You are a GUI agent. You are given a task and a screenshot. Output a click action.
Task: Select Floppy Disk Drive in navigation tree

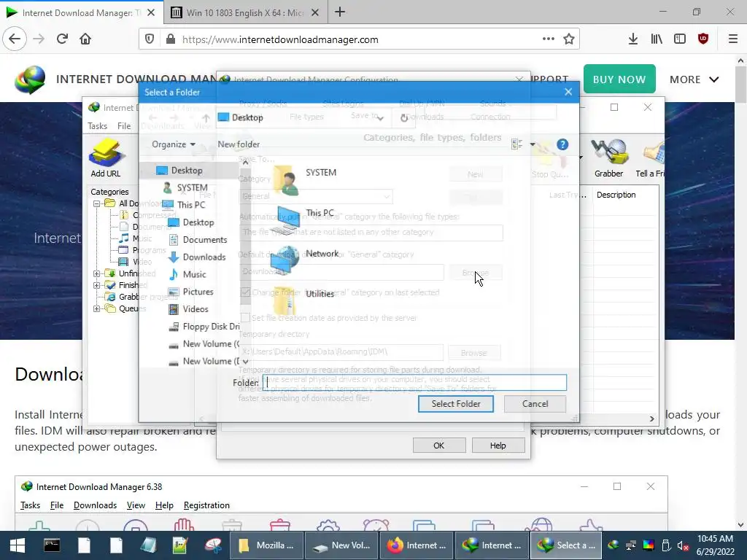pyautogui.click(x=211, y=326)
